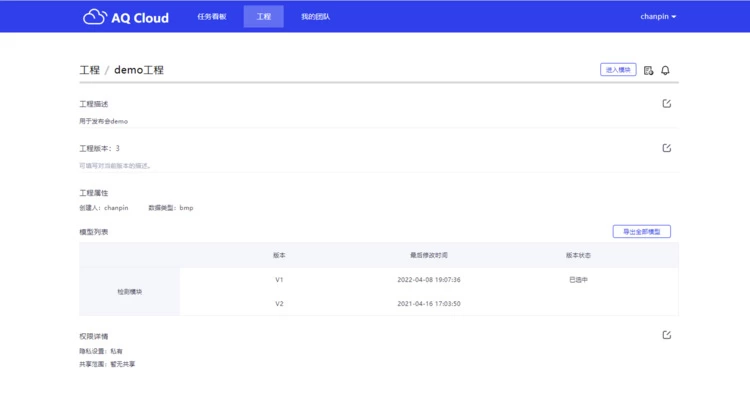Viewport: 750px width, 409px height.
Task: Click the 进入模块 button
Action: (618, 70)
